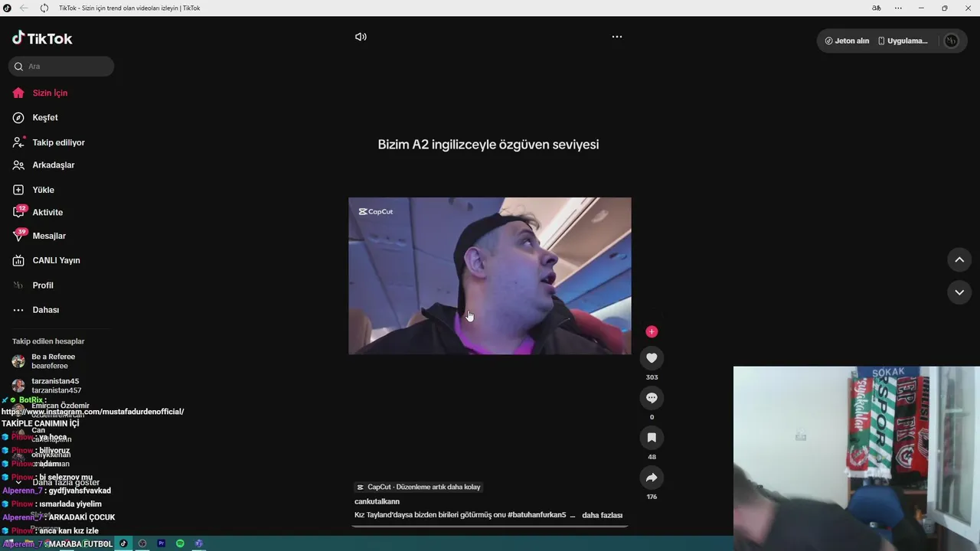
Task: Click the video title 'Bizim A2 ingilizceyle özgüven seviyesi'
Action: [x=488, y=145]
